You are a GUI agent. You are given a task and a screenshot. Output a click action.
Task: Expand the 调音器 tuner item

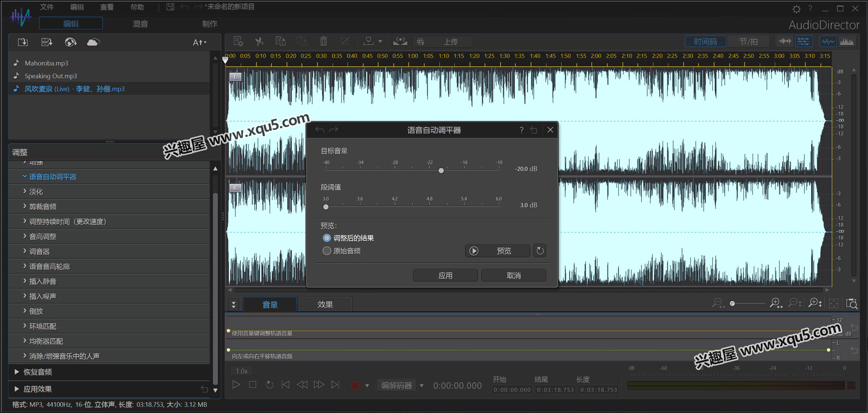[x=25, y=251]
